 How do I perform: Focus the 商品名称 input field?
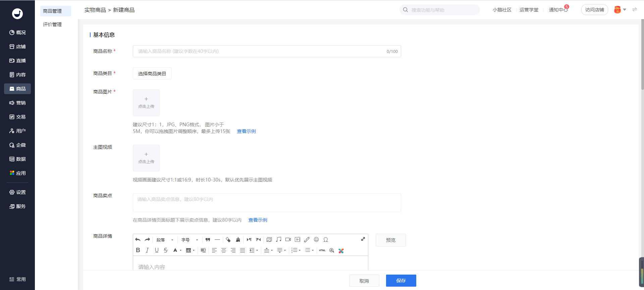coord(267,51)
